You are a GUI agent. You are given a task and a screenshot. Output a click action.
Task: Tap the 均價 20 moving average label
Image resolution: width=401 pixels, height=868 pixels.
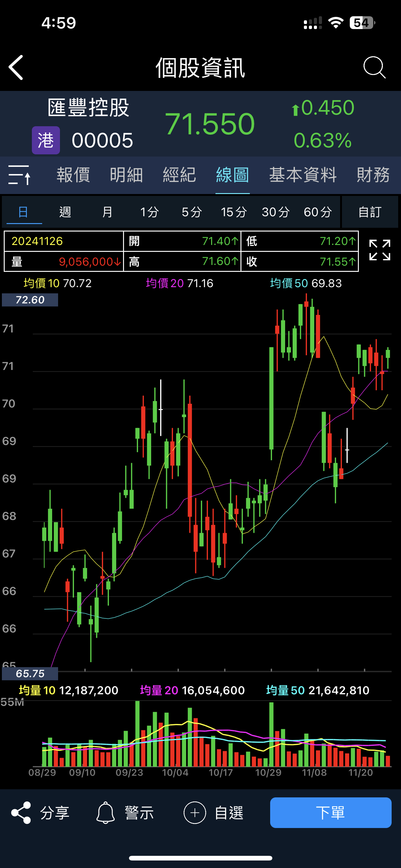[x=165, y=283]
